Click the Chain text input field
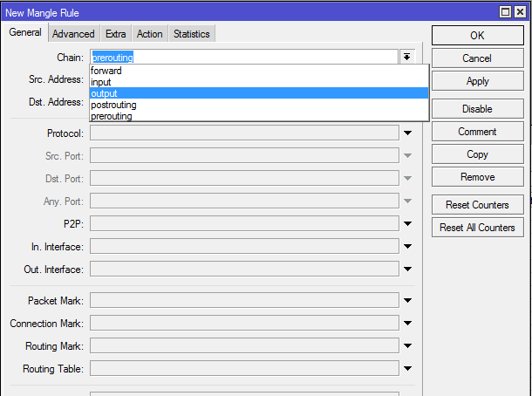The height and width of the screenshot is (396, 532). pyautogui.click(x=244, y=57)
